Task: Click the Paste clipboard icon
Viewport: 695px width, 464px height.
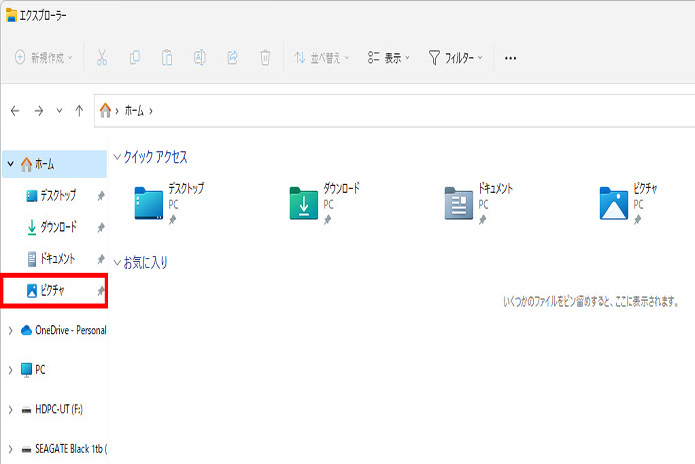Action: pyautogui.click(x=167, y=58)
